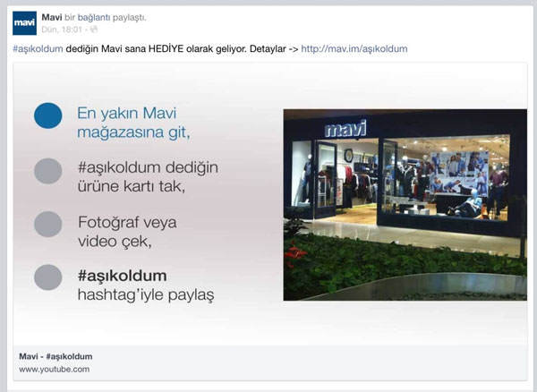Click gray circle beside "hashtag'iyle paylaş"
The image size is (537, 392).
pos(47,277)
